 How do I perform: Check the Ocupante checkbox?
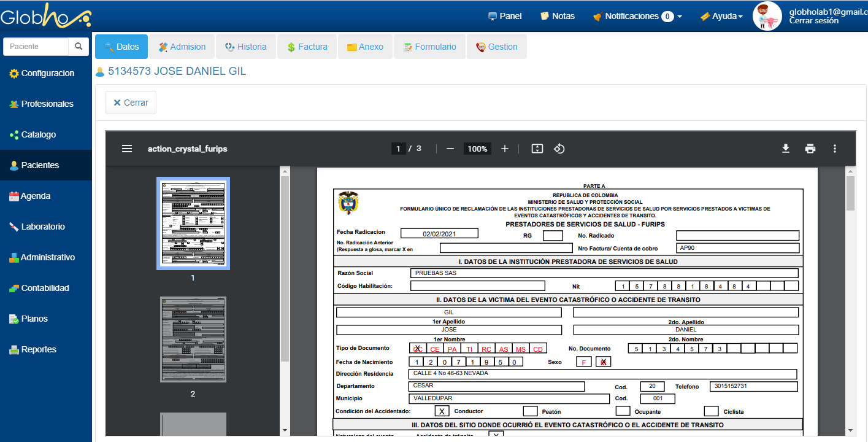click(623, 411)
